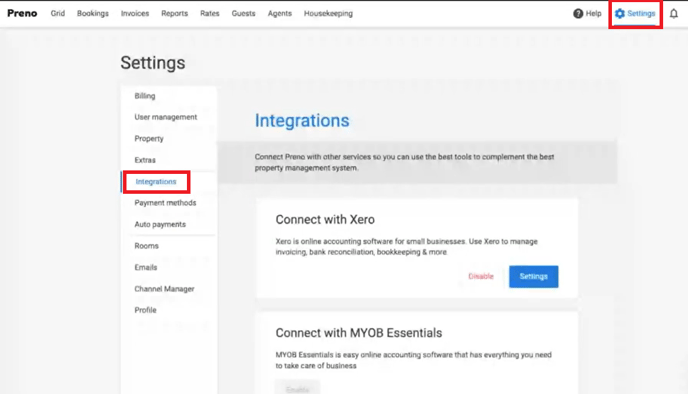Open User management settings
This screenshot has width=688, height=394.
tap(165, 117)
